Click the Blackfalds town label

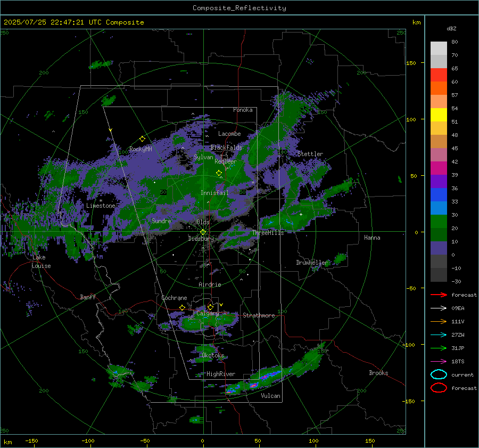point(226,148)
